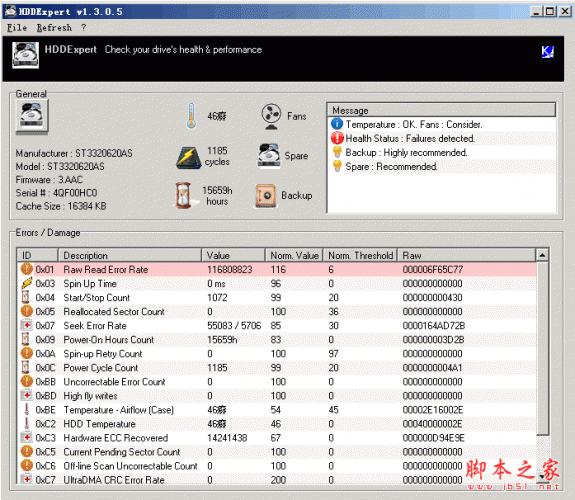
Task: Click the Fans icon
Action: click(271, 116)
